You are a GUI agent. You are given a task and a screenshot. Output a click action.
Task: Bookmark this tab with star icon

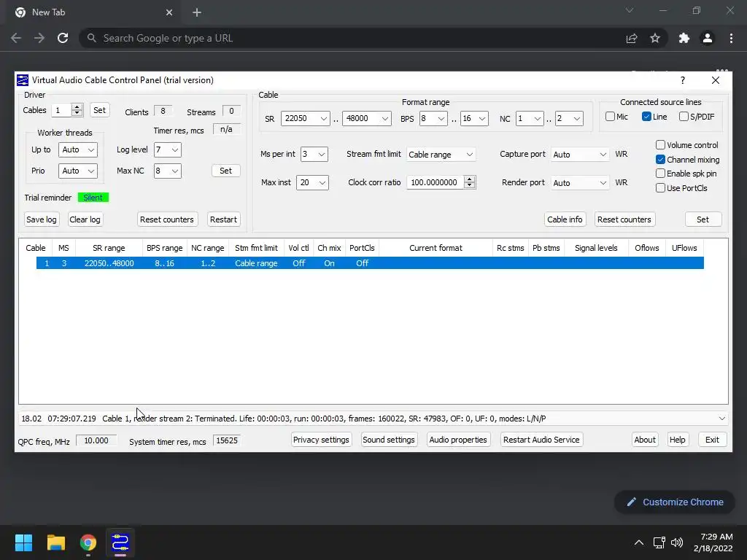pos(655,38)
